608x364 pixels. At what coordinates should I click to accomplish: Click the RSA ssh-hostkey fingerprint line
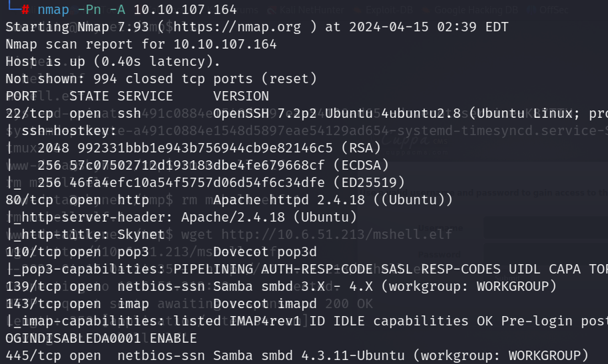click(209, 148)
